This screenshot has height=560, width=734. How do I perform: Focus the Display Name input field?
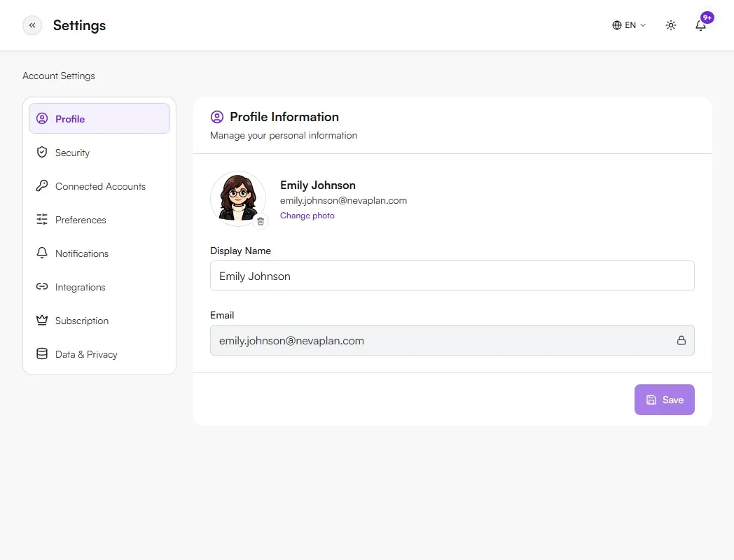pyautogui.click(x=452, y=276)
